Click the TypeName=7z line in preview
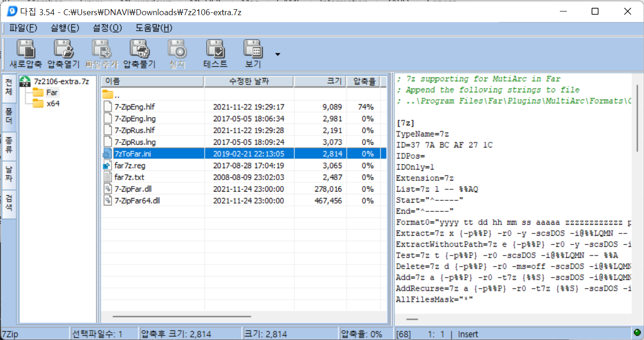This screenshot has width=644, height=340. click(422, 134)
